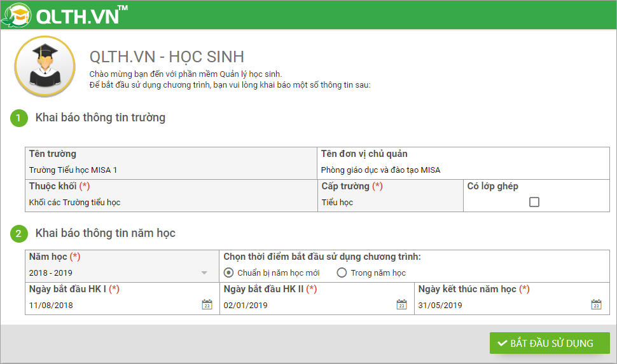617x364 pixels.
Task: Expand the Năm học dropdown arrow
Action: [204, 273]
